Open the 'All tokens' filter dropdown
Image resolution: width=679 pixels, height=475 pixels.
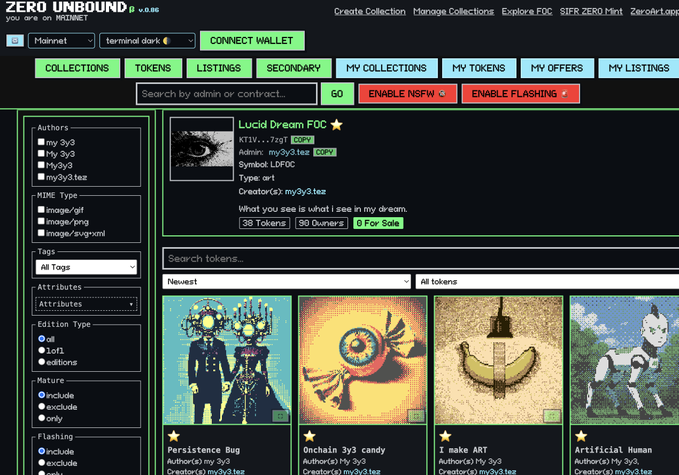pos(547,281)
